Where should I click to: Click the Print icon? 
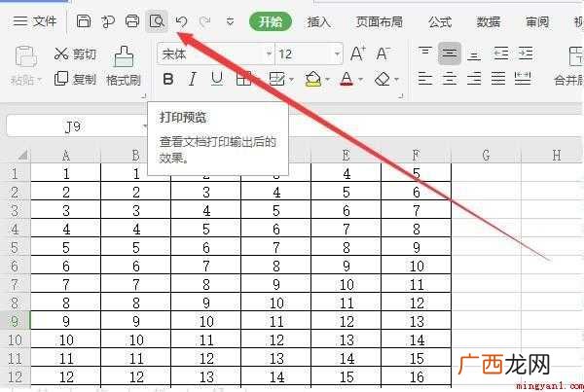(x=131, y=21)
